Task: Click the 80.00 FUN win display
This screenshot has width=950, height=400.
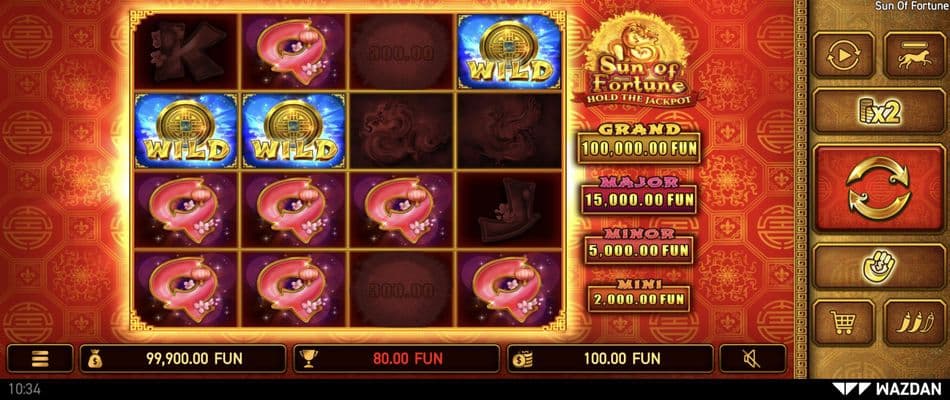Action: (397, 358)
